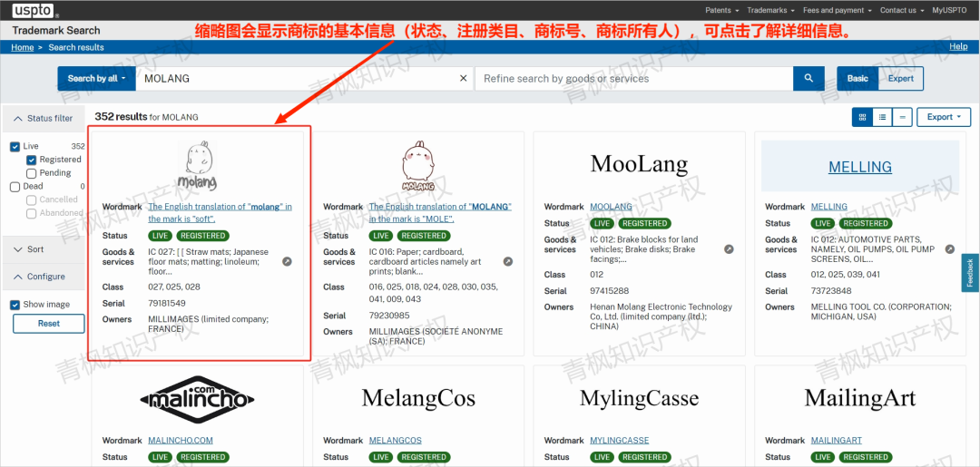This screenshot has height=467, width=980.
Task: Click the USPTO logo
Action: coord(35,11)
